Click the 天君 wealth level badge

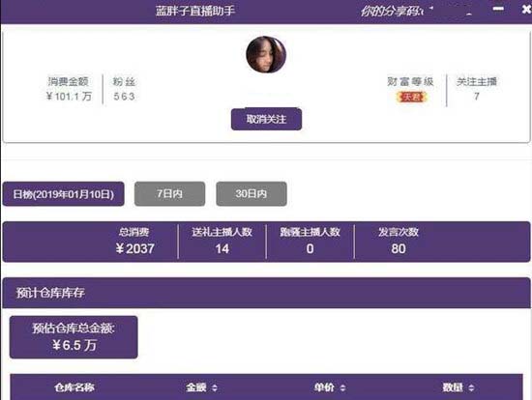click(411, 98)
